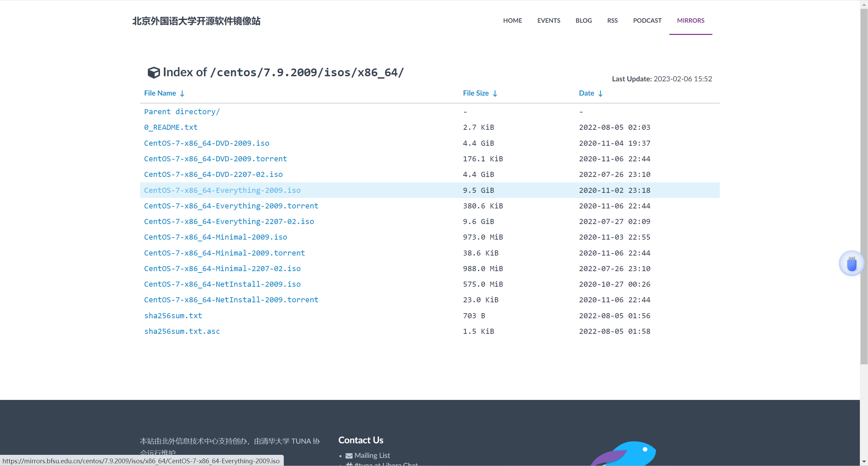Click the Date column header
This screenshot has height=466, width=868.
pos(586,93)
